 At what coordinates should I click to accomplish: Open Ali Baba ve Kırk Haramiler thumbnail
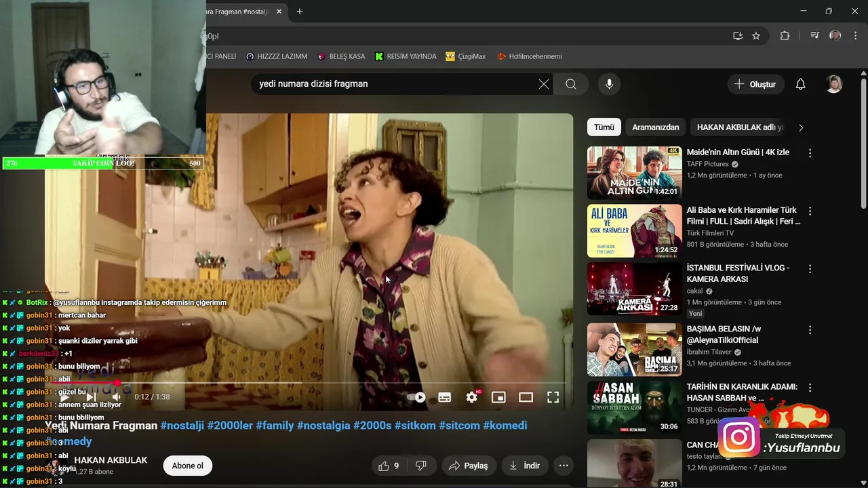point(635,231)
